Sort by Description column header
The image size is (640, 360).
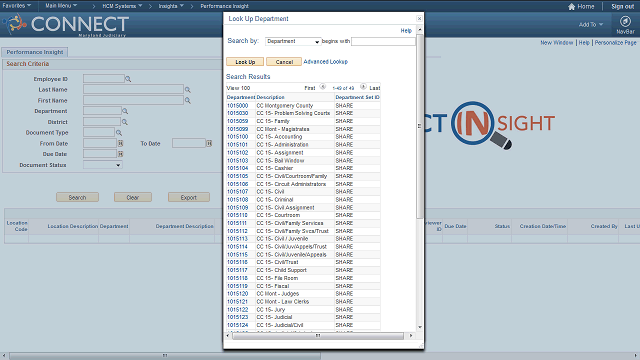point(270,97)
